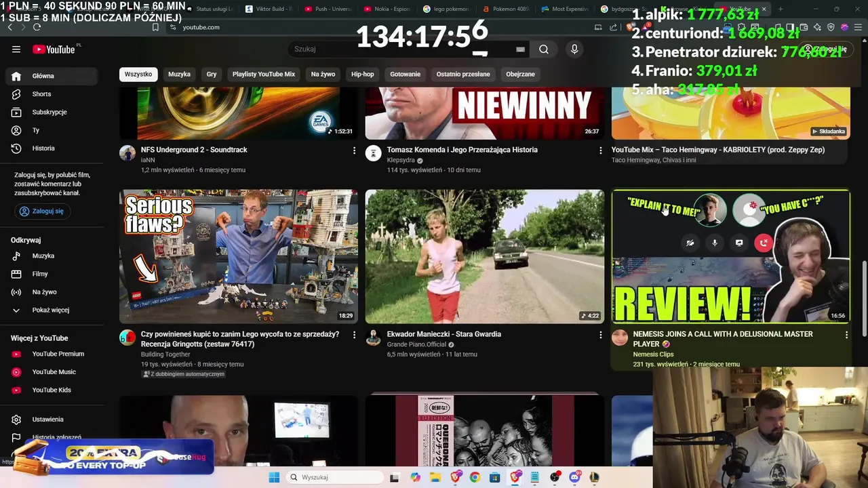Go to Główna home in sidebar

pos(54,76)
